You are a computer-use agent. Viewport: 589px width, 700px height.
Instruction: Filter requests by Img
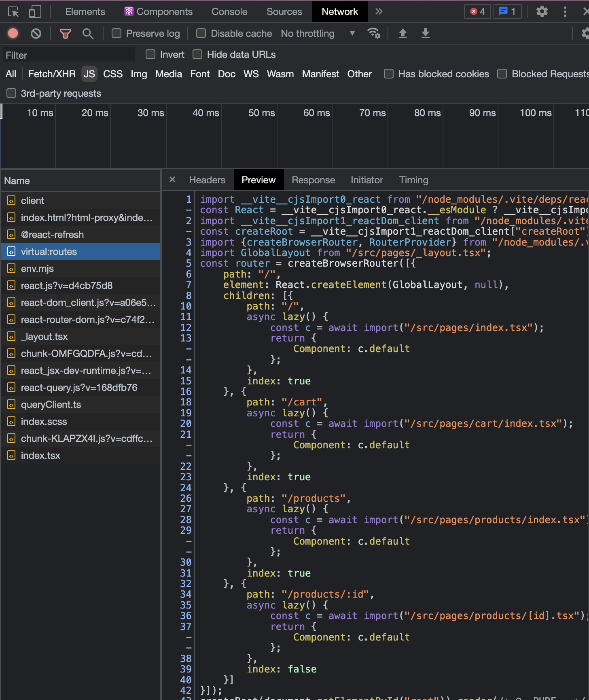click(139, 74)
